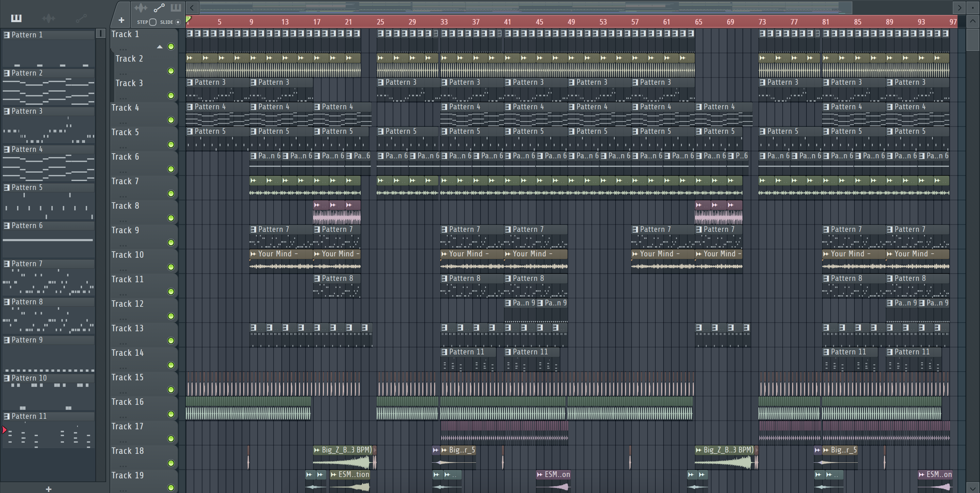Focus automation clips in the playlist toolbar
The width and height of the screenshot is (980, 493).
pos(159,7)
